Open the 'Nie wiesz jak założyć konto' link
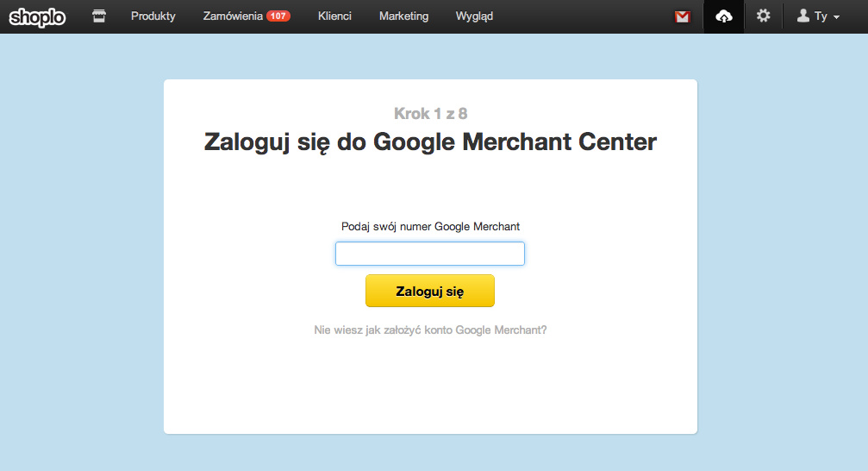This screenshot has width=868, height=471. [430, 330]
